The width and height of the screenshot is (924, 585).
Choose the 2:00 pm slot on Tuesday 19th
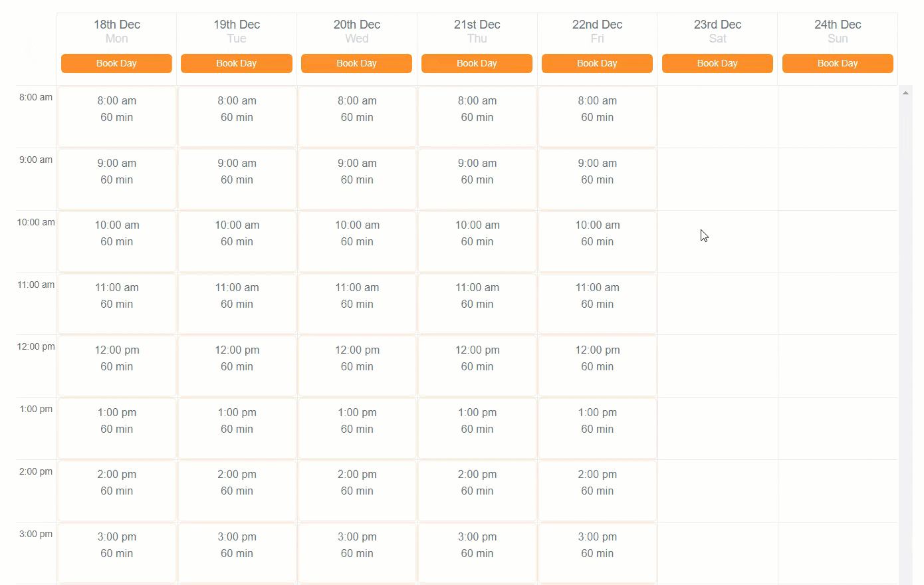237,491
